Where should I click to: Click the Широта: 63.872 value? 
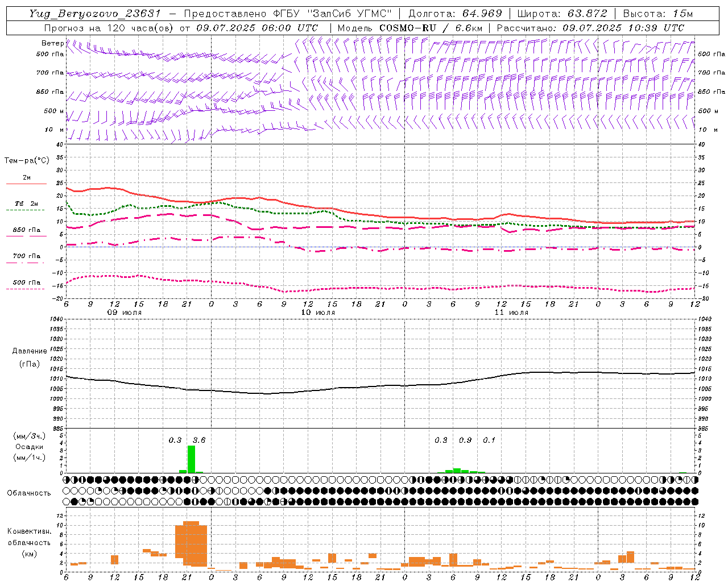pos(562,14)
